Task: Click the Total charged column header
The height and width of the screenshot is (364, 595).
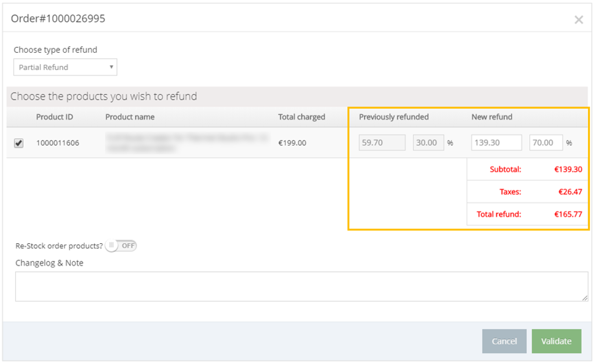Action: pyautogui.click(x=301, y=117)
